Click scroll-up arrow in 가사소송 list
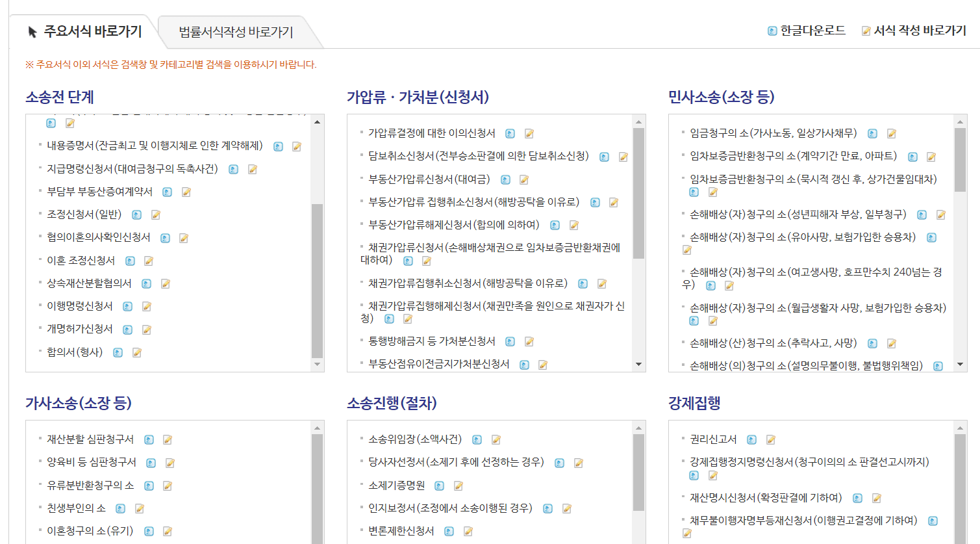This screenshot has height=544, width=980. [x=317, y=428]
